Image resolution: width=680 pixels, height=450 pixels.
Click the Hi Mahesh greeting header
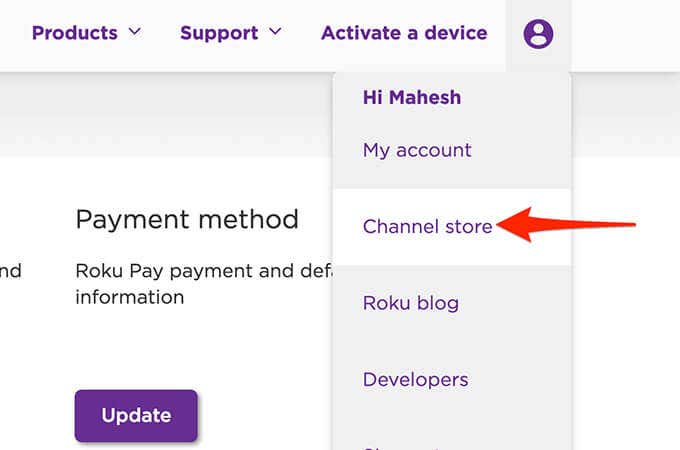(x=411, y=98)
